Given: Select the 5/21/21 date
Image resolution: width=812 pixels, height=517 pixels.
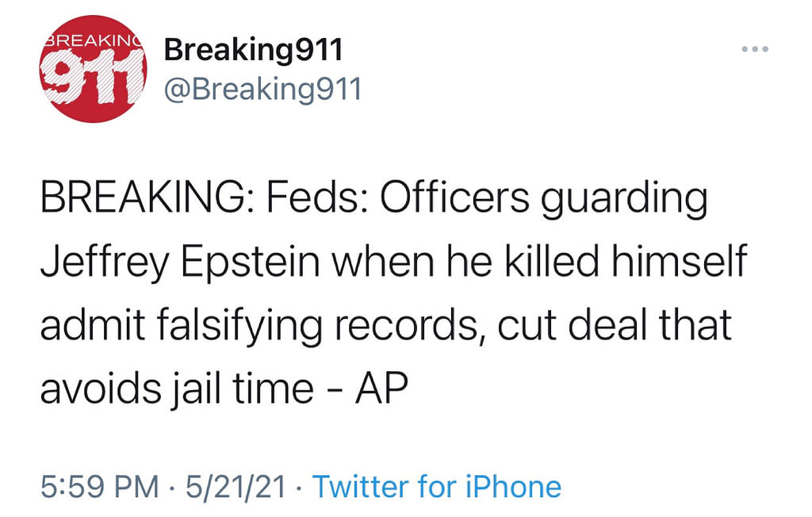Looking at the screenshot, I should [236, 486].
